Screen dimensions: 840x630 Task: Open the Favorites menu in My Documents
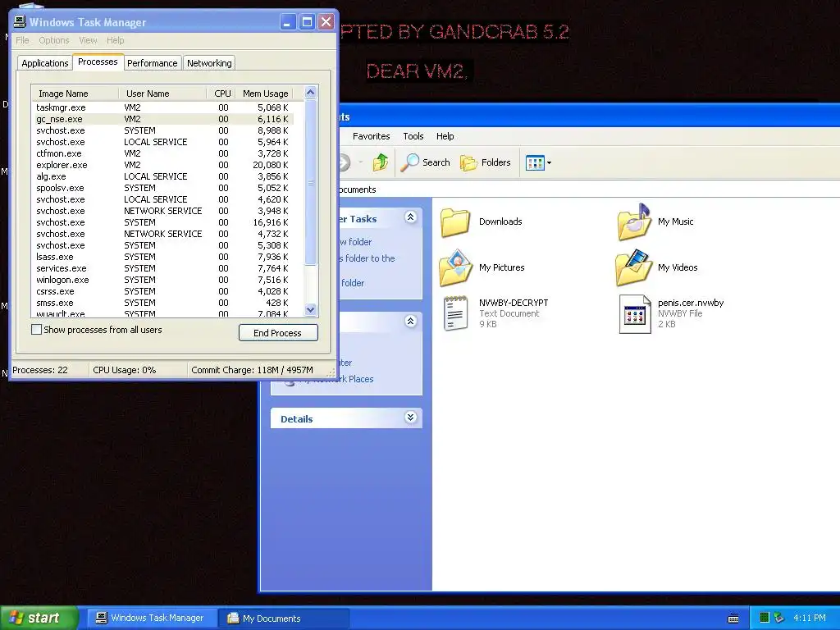pyautogui.click(x=372, y=136)
